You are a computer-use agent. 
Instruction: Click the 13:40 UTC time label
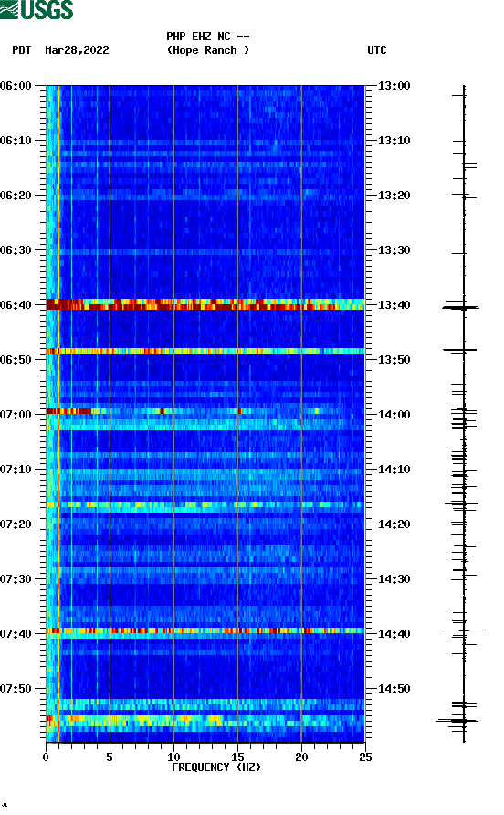(x=394, y=305)
